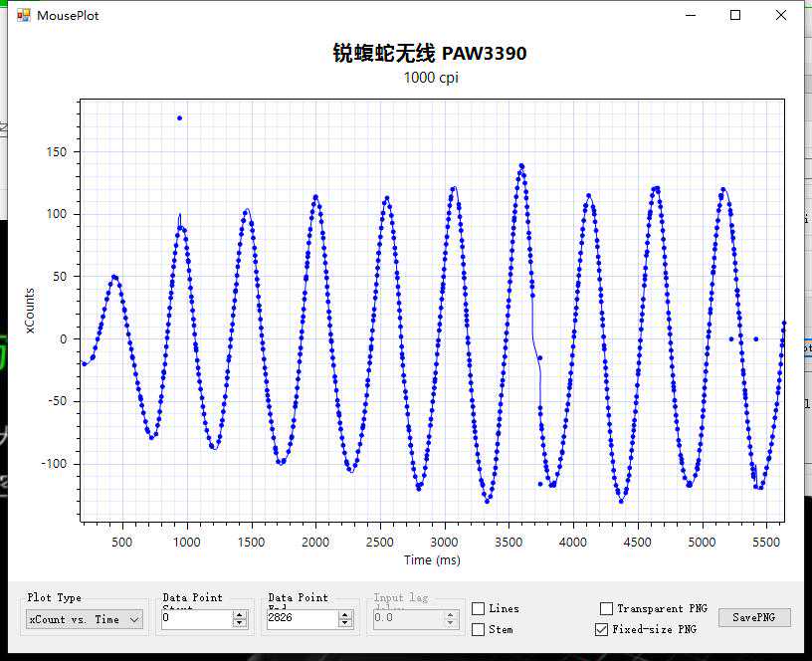Screen dimensions: 812x661
Task: Click the 1000 cpi subtitle
Action: point(430,78)
